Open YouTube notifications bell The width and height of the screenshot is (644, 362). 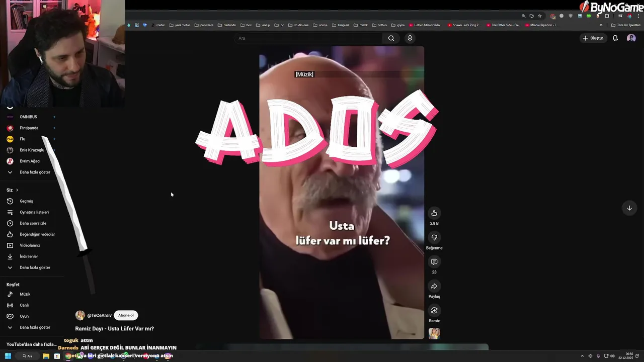click(615, 38)
